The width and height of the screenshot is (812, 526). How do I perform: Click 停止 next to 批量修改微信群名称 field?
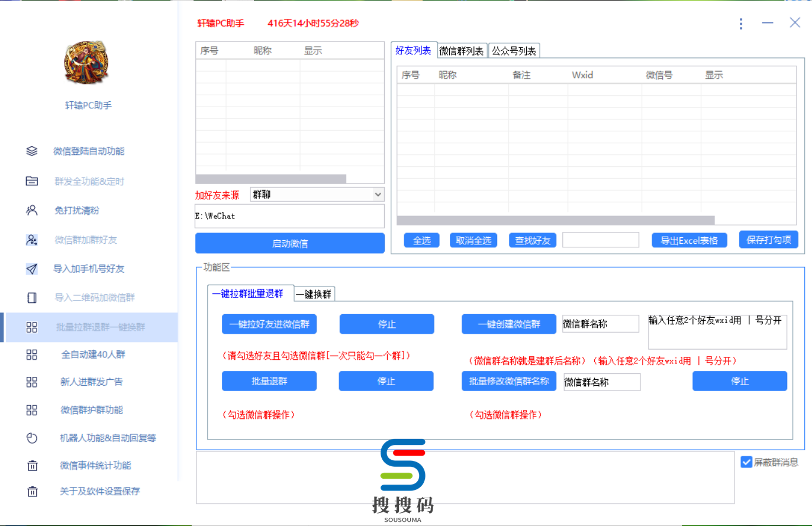click(740, 381)
